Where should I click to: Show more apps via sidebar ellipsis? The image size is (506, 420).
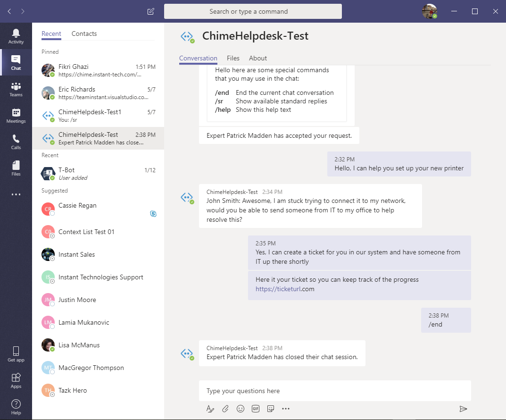(16, 194)
